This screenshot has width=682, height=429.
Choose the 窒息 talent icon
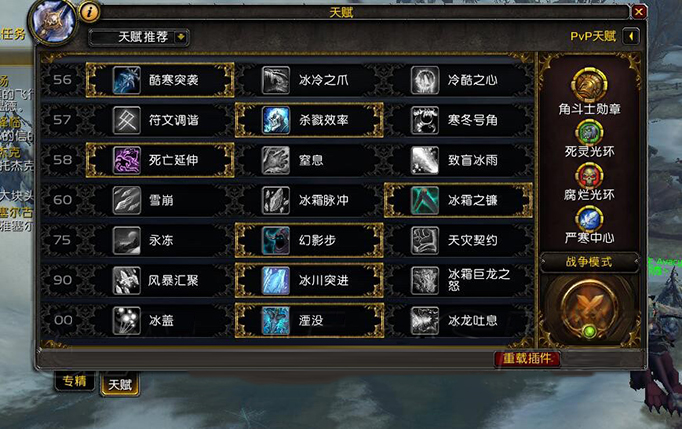(276, 160)
